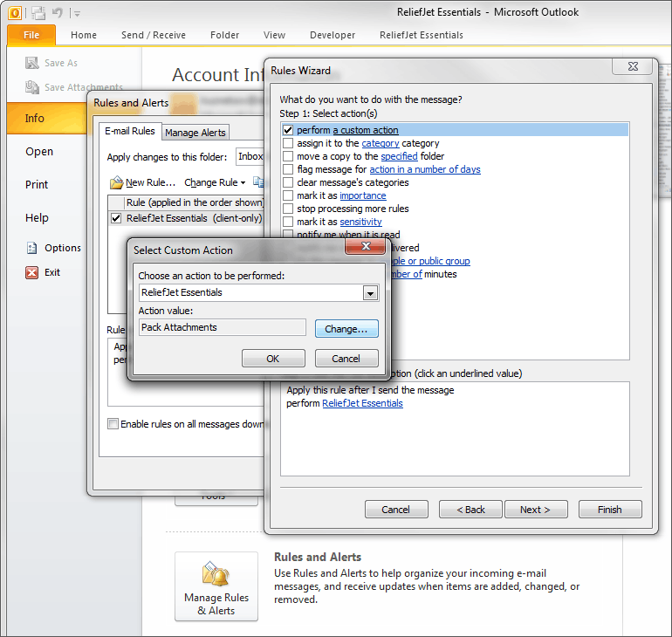Open Customize Quick Access Toolbar arrow
The width and height of the screenshot is (672, 637).
[x=77, y=14]
